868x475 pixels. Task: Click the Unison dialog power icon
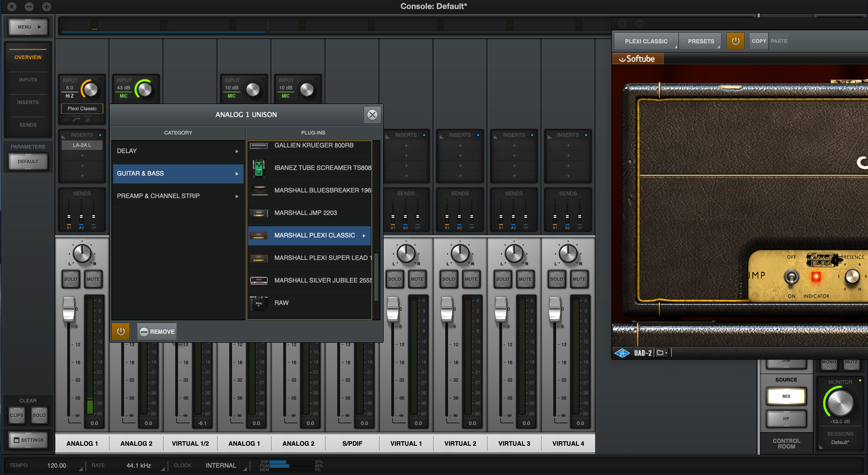point(121,331)
